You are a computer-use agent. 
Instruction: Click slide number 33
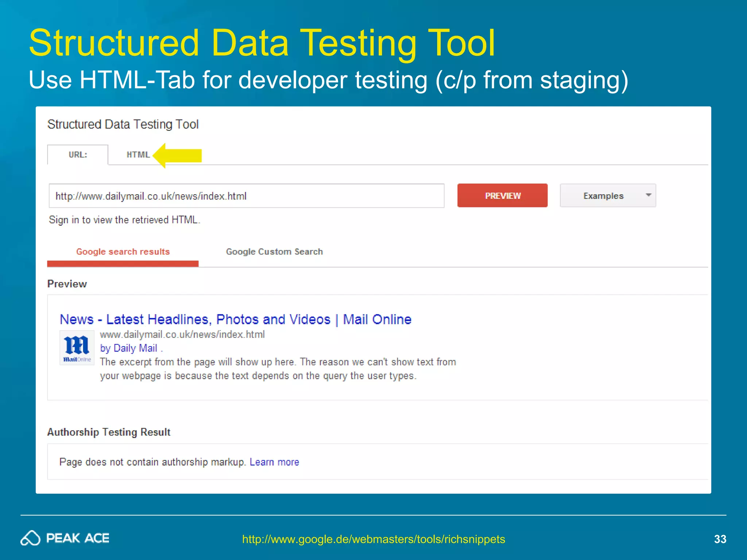pyautogui.click(x=720, y=539)
